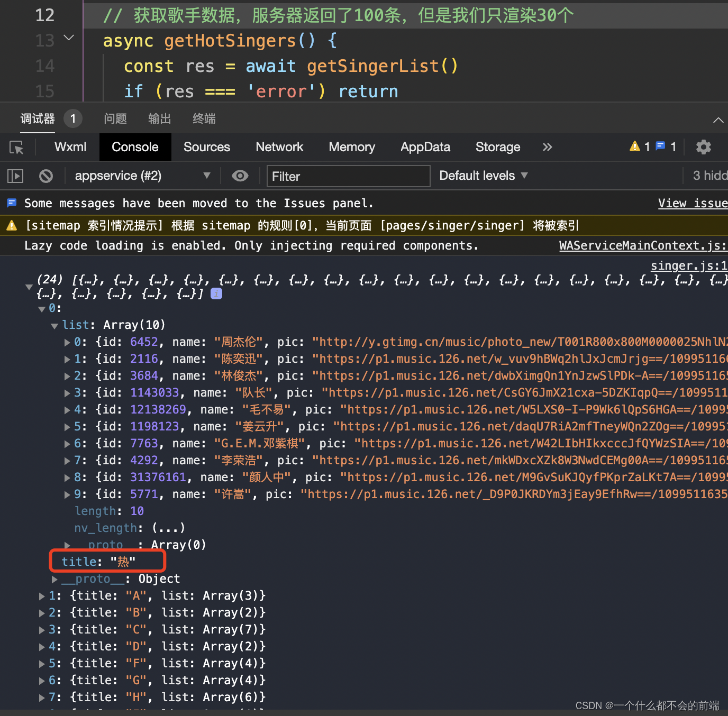Expand the title "F" array item
Screen dimensions: 728x716
pos(42,664)
